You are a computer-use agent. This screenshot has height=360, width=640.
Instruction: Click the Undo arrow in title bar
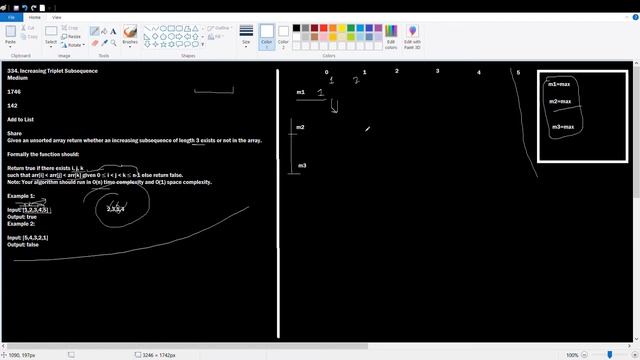[25, 8]
